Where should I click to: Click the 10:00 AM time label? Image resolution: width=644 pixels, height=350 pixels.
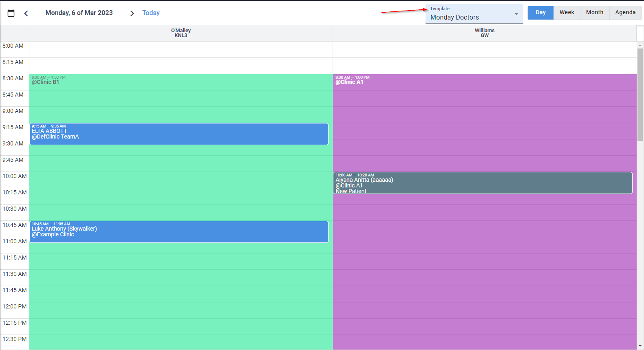click(x=15, y=176)
